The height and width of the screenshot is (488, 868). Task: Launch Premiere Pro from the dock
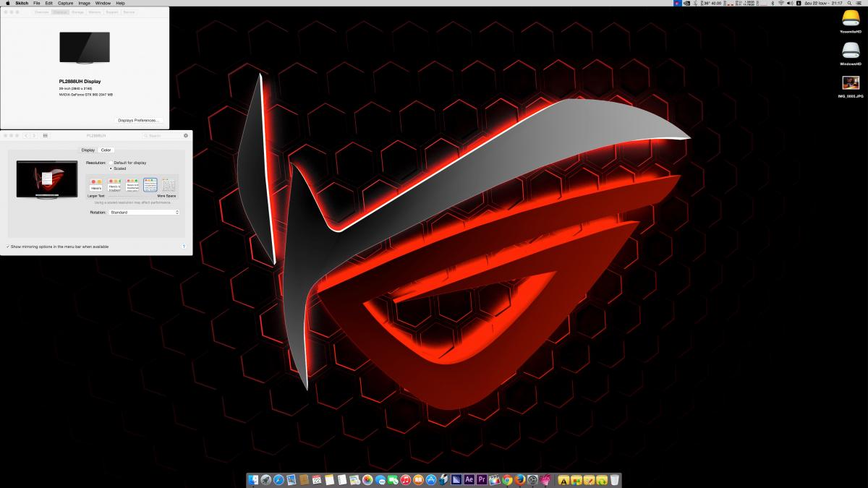(x=482, y=479)
